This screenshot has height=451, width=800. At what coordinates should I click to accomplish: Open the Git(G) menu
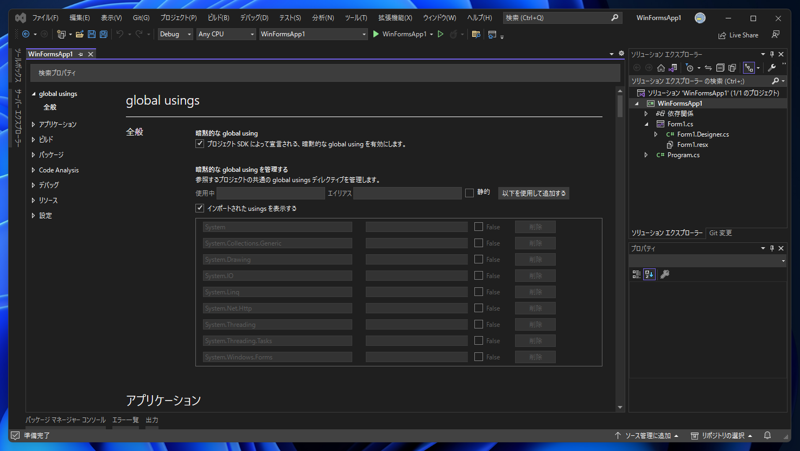(141, 18)
